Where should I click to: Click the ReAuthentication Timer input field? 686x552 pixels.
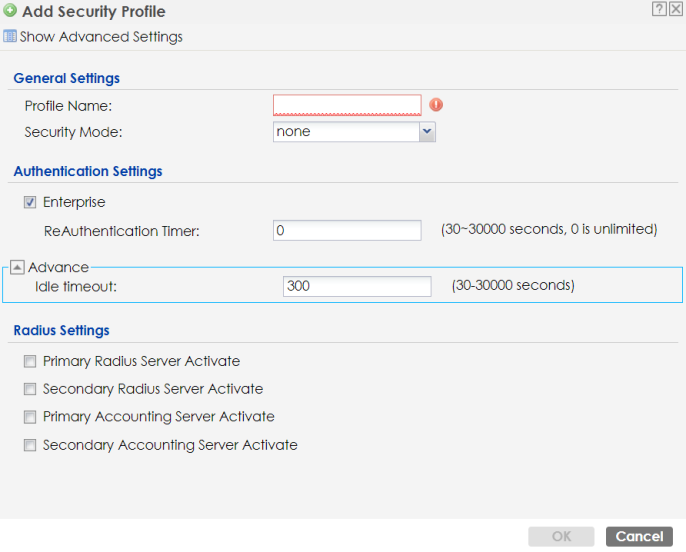347,231
